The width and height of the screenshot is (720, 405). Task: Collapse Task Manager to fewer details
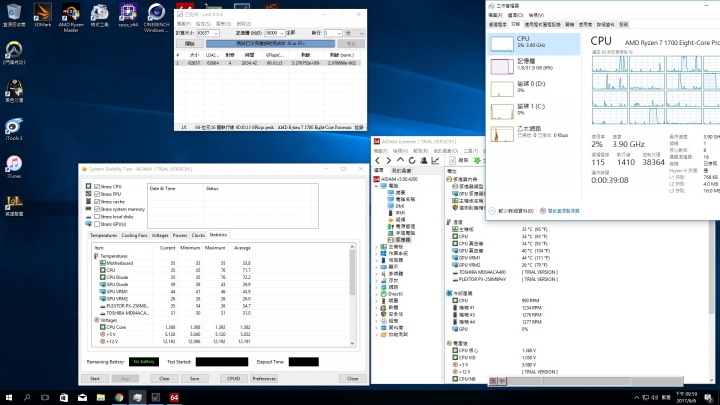tap(511, 211)
